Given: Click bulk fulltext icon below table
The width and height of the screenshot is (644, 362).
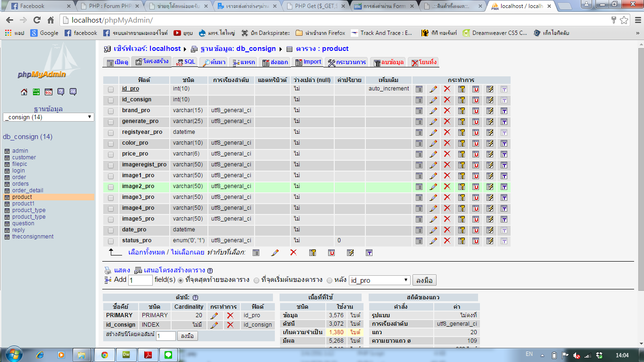Looking at the screenshot, I should (x=369, y=253).
